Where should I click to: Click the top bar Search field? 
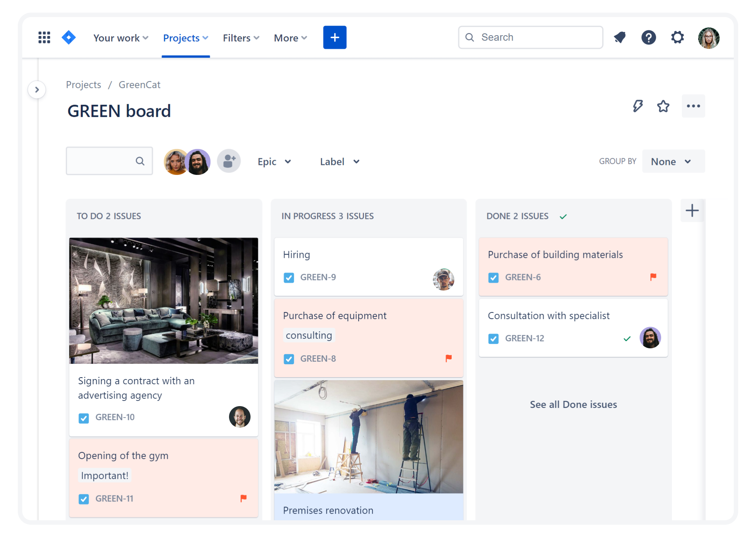tap(531, 37)
